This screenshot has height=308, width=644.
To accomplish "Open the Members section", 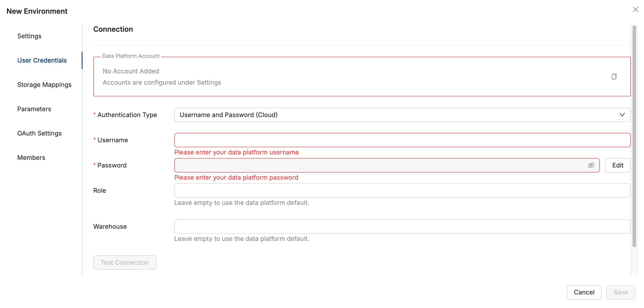I will coord(31,157).
